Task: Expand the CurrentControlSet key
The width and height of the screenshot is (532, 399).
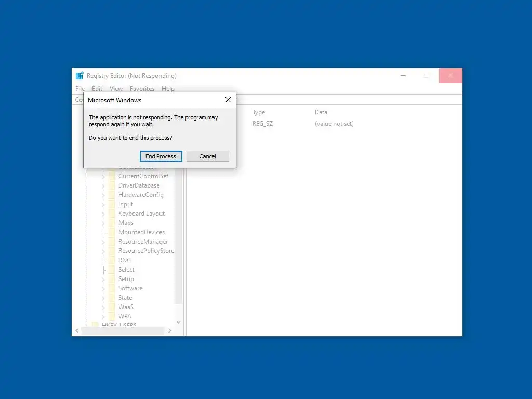Action: click(x=103, y=177)
